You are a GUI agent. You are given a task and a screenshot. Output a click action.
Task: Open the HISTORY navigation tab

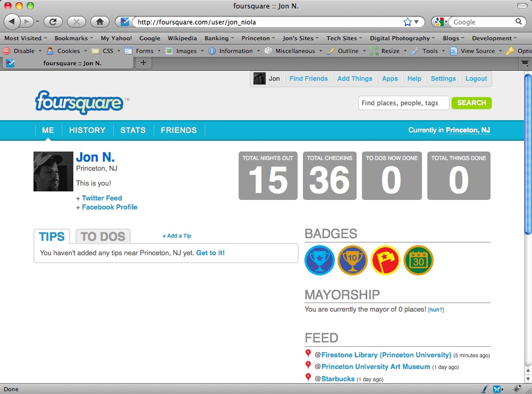click(x=87, y=130)
